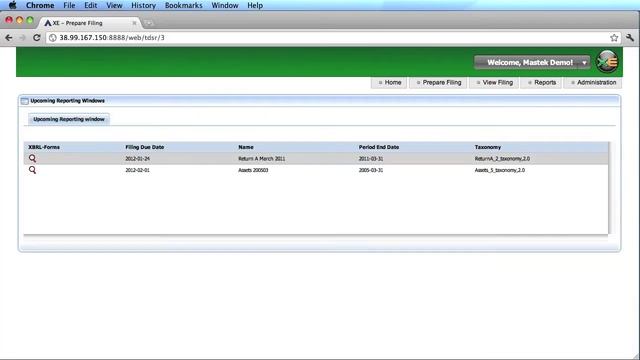Sort by Filing Due Date column header
This screenshot has height=360, width=640.
pyautogui.click(x=144, y=147)
